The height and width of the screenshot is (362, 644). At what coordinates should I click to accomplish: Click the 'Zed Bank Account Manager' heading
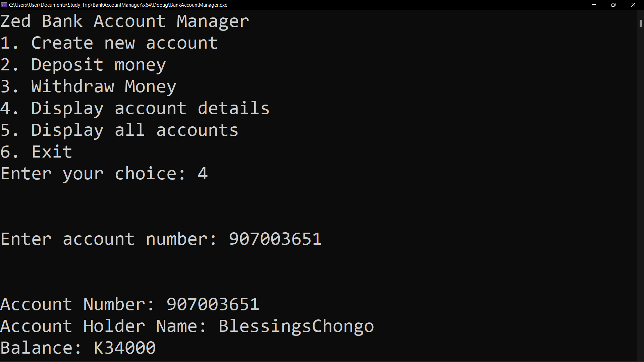125,21
